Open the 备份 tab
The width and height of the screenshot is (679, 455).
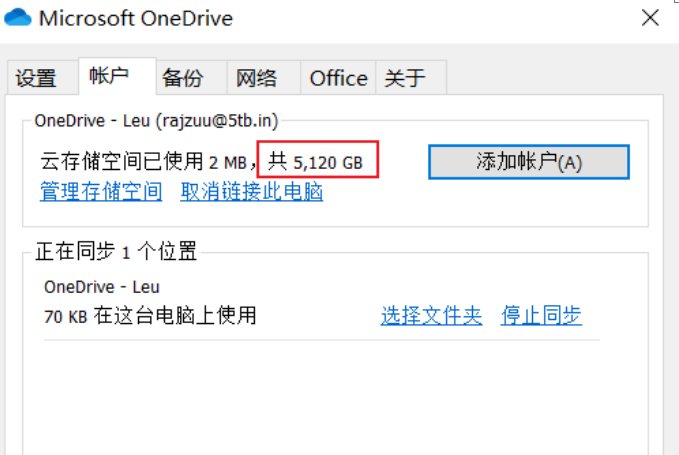click(183, 78)
